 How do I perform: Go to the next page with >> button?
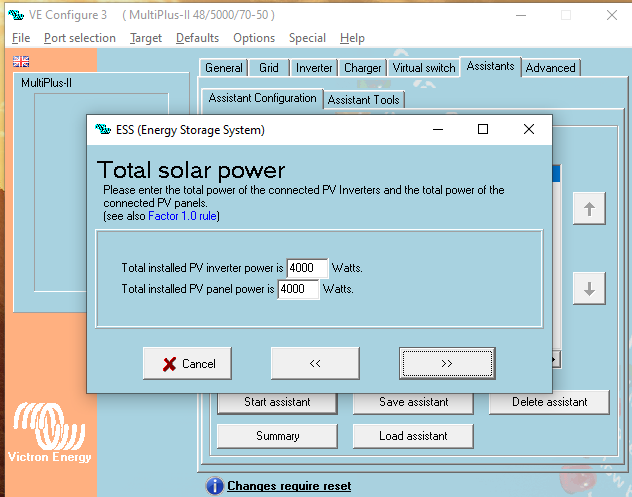click(x=447, y=364)
